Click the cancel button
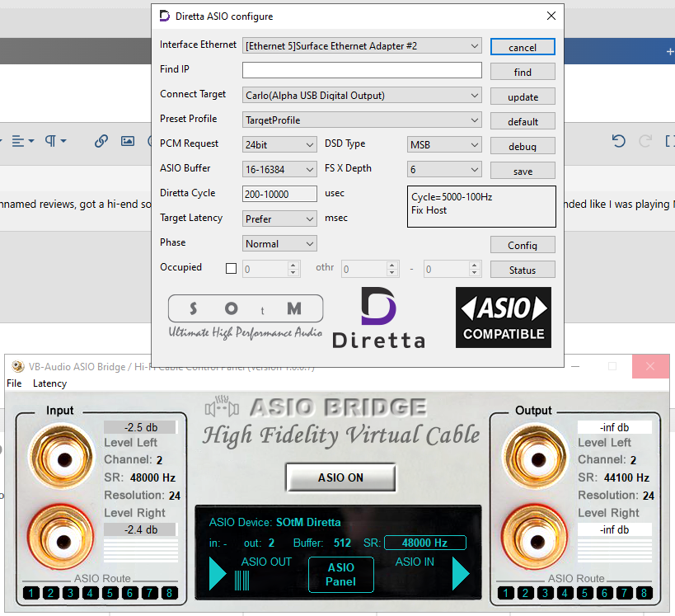 523,47
